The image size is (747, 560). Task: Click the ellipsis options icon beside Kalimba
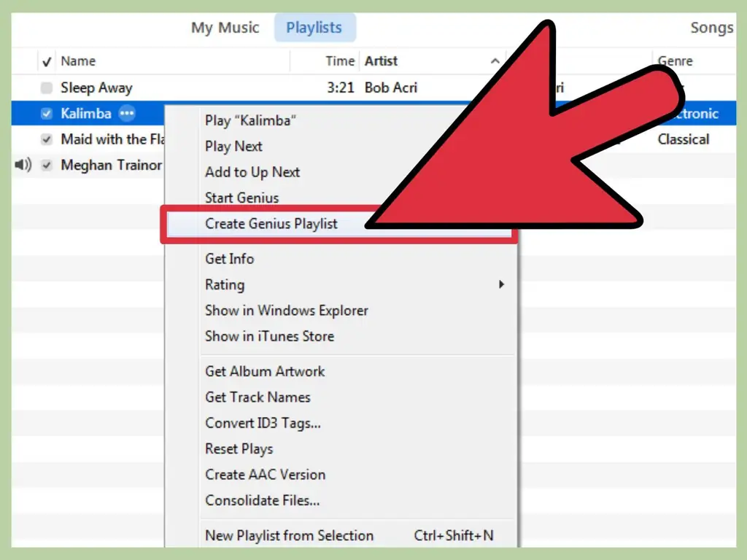(128, 113)
